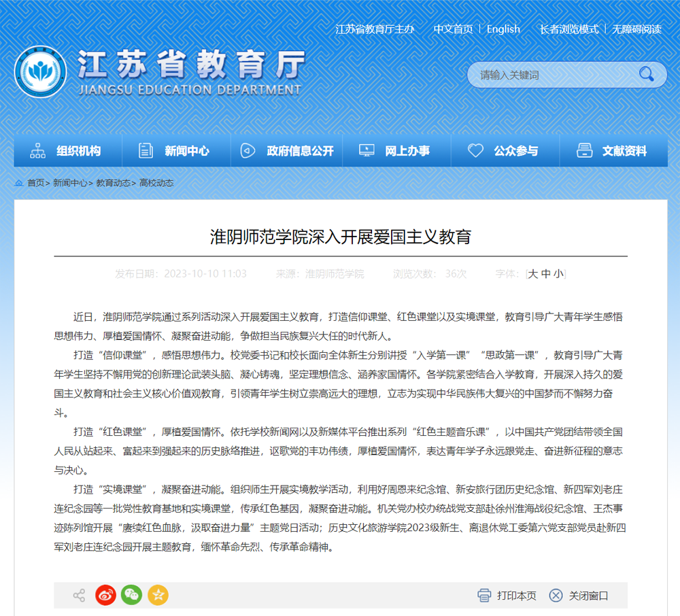680x616 pixels.
Task: Click the source text 淮阴师范学院
Action: pyautogui.click(x=335, y=273)
